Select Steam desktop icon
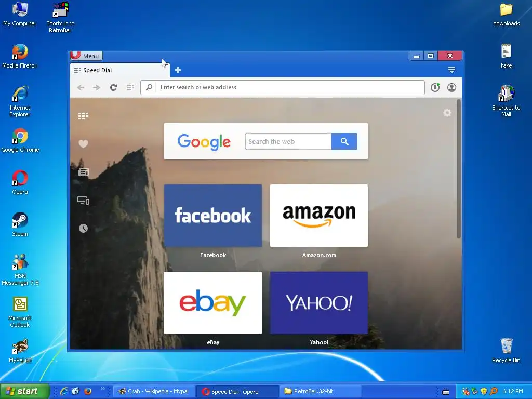The width and height of the screenshot is (532, 399). [x=20, y=224]
